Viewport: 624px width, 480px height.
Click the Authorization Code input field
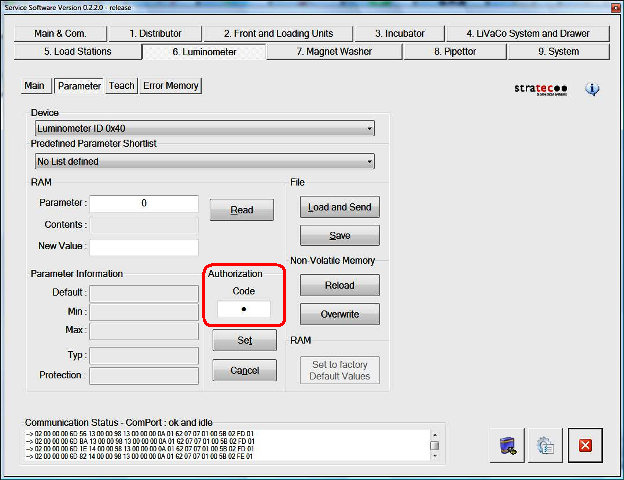[244, 310]
